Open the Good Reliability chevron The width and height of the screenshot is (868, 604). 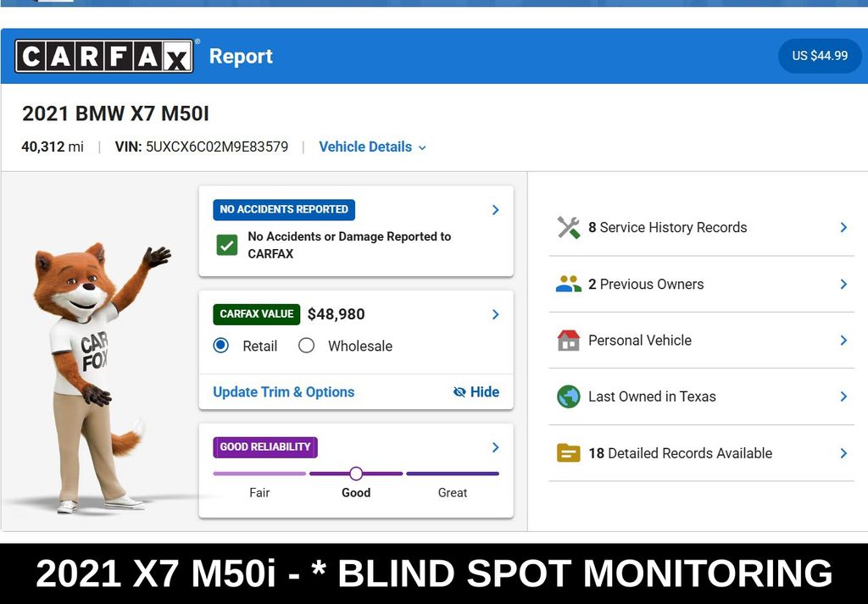495,447
